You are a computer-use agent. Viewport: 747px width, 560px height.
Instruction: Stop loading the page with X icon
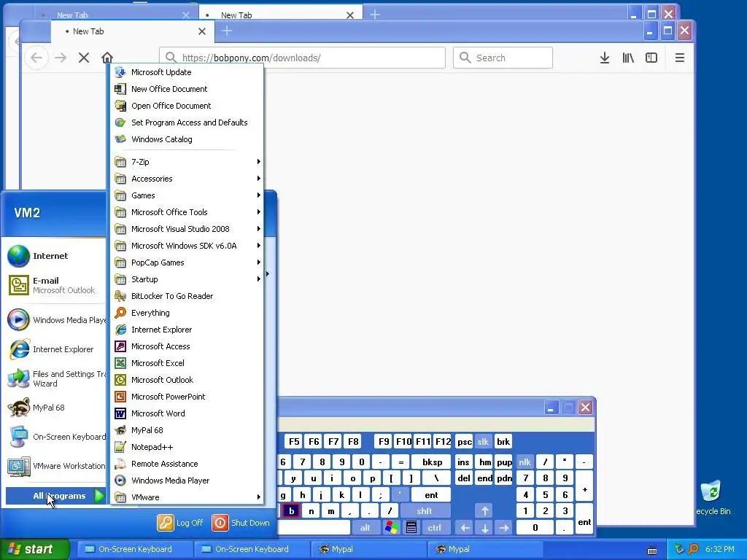point(84,58)
